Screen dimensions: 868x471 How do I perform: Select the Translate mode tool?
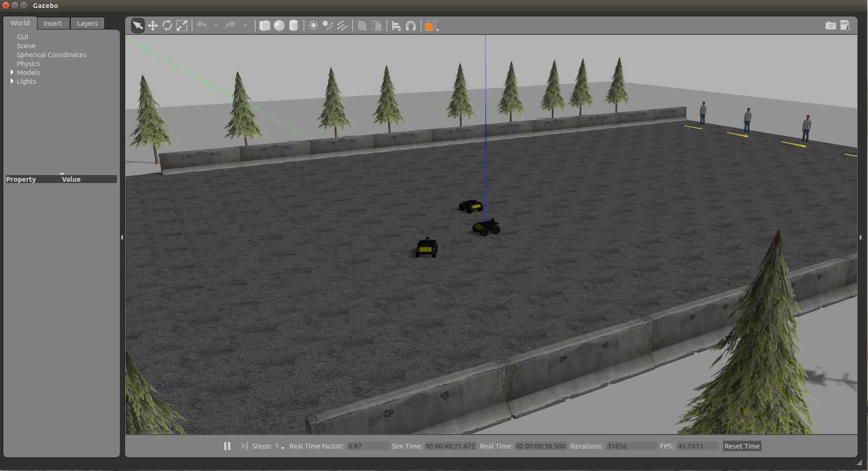click(153, 26)
